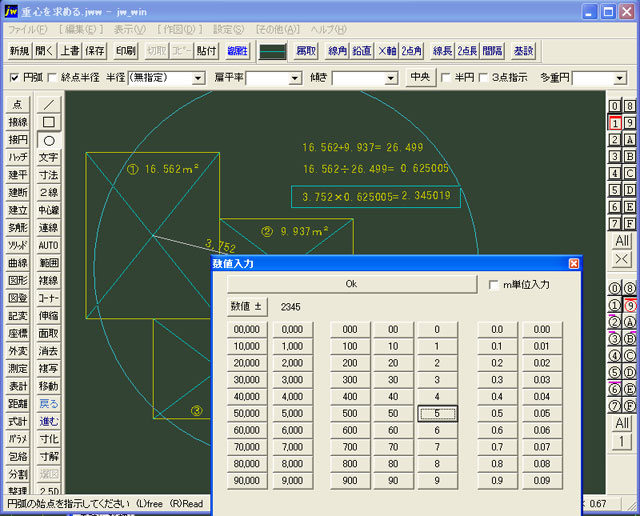Toggle the 円弧 arc checkbox

coord(13,77)
